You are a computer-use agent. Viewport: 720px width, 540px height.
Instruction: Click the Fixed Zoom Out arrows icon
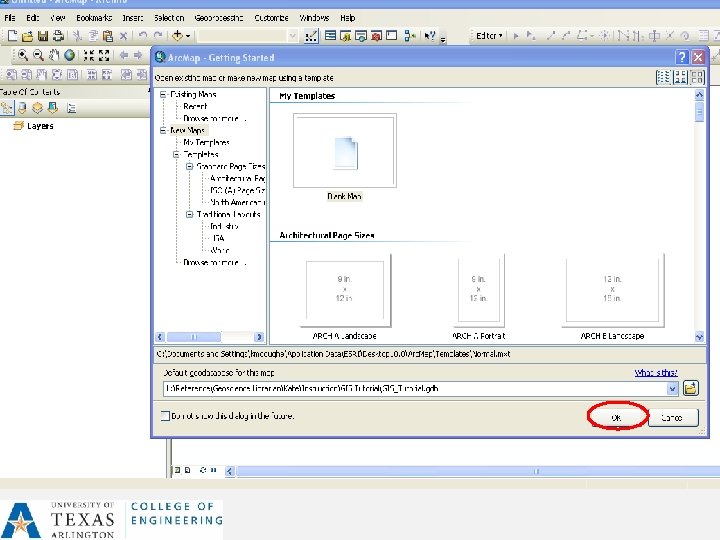104,56
